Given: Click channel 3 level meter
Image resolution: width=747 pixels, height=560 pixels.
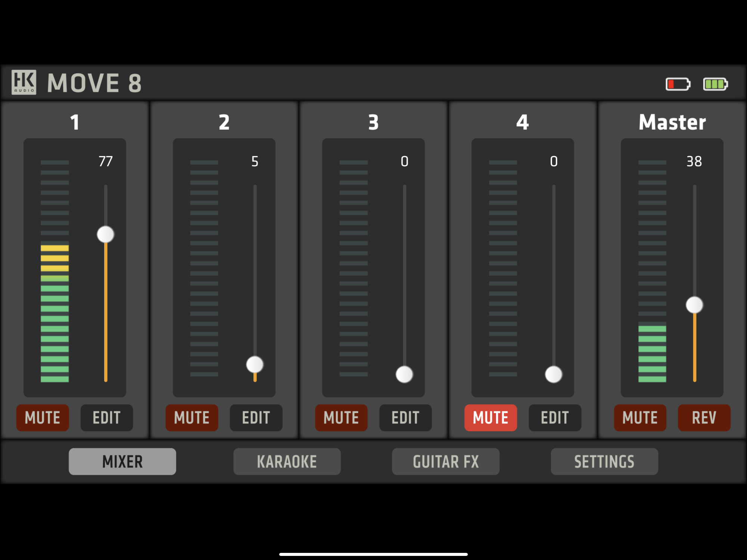Looking at the screenshot, I should click(x=353, y=268).
